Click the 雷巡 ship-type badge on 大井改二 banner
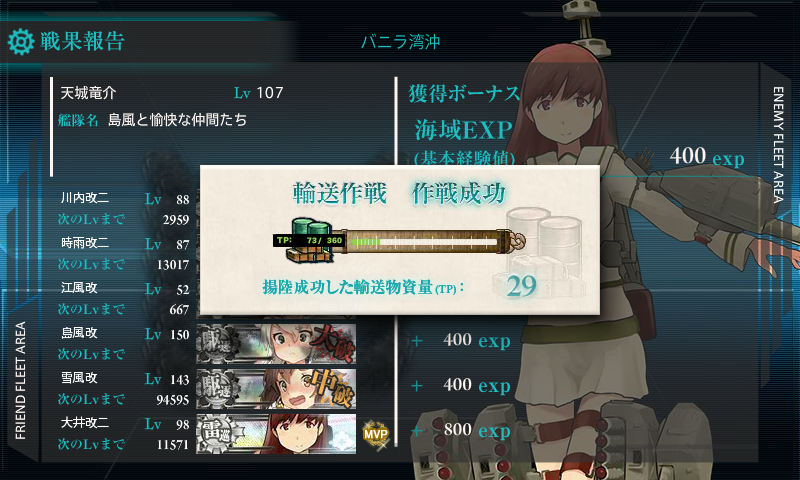The height and width of the screenshot is (480, 800). [x=218, y=434]
